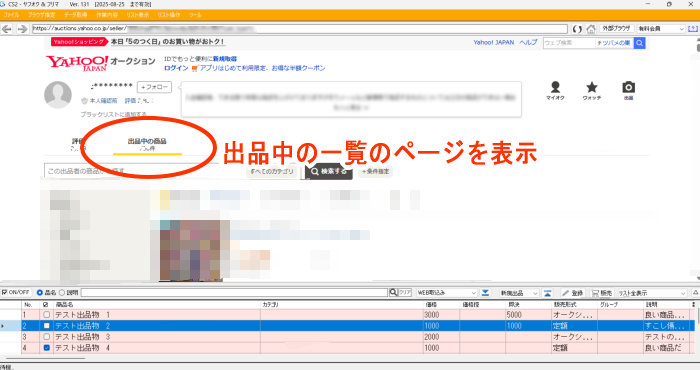Click the blue import arrow beside WEB取込み
700x370 pixels.
(485, 293)
